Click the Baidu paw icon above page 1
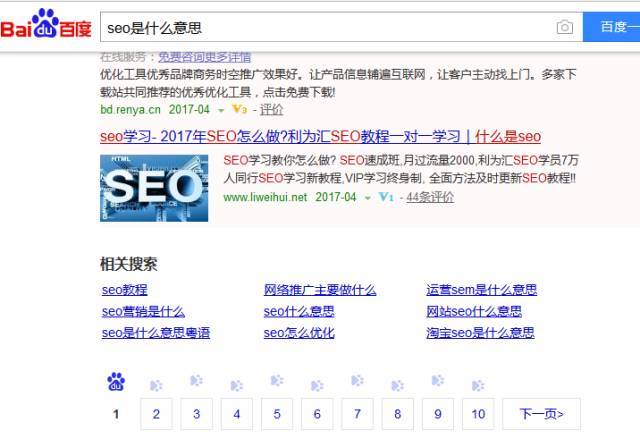 pyautogui.click(x=116, y=382)
